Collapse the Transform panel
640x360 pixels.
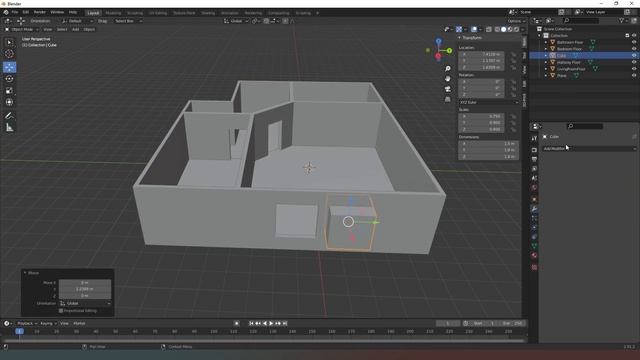pos(459,38)
